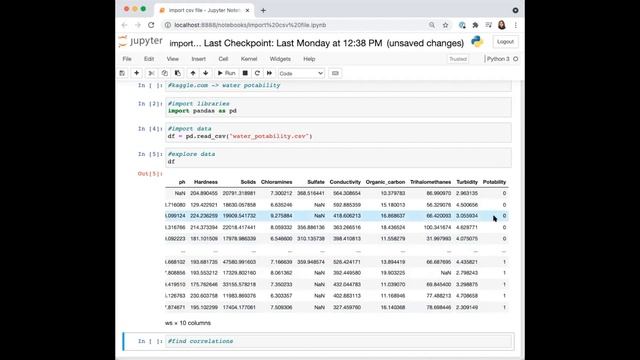Open the Widgets menu
This screenshot has width=640, height=360.
tap(280, 59)
